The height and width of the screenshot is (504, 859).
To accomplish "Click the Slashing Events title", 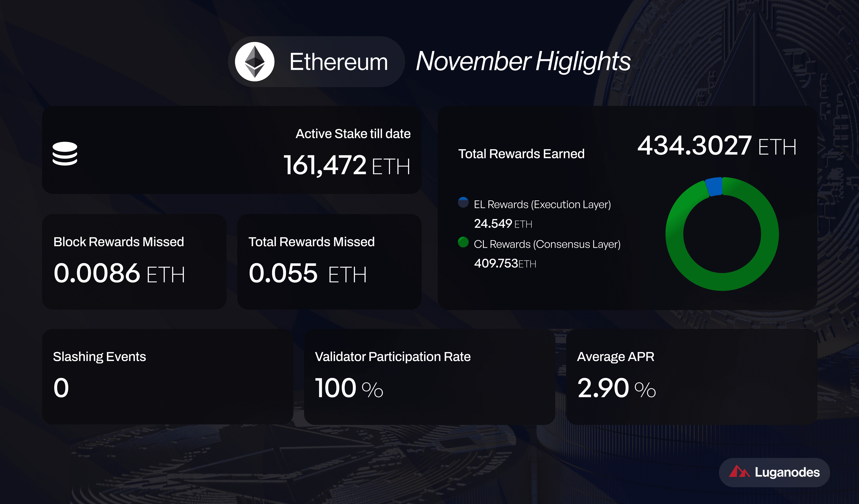I will [x=99, y=357].
